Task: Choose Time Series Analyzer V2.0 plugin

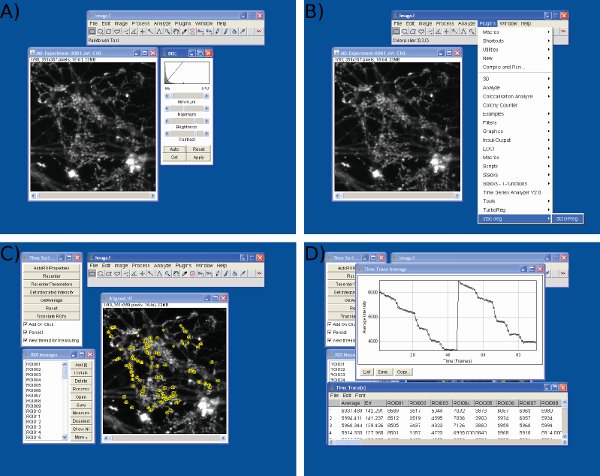Action: 515,192
